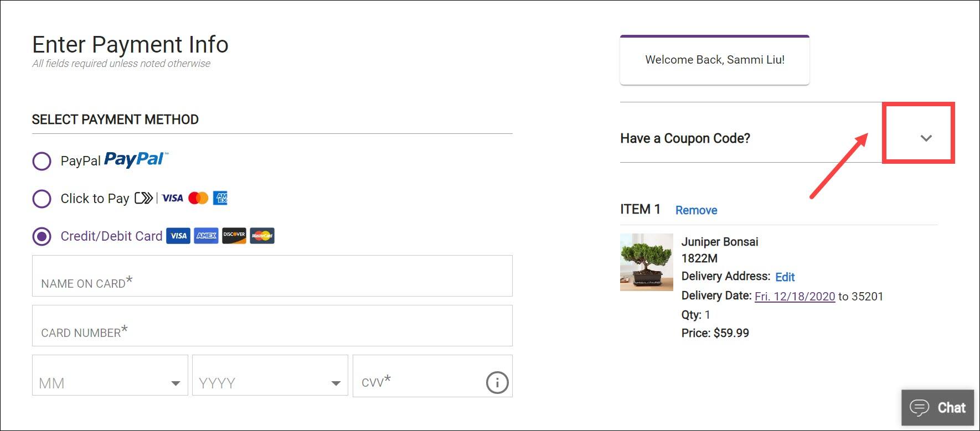This screenshot has height=431, width=980.
Task: Open the CVV info icon
Action: [497, 382]
